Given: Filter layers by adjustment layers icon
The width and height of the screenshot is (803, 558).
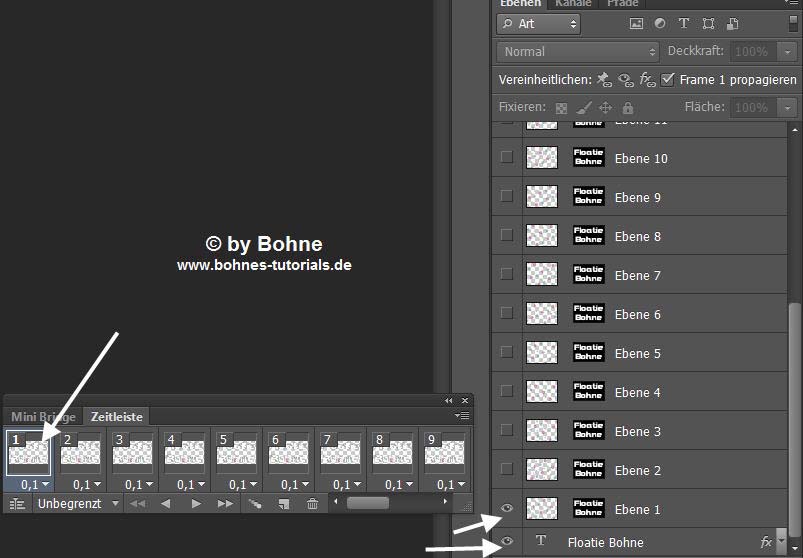Looking at the screenshot, I should tap(660, 23).
